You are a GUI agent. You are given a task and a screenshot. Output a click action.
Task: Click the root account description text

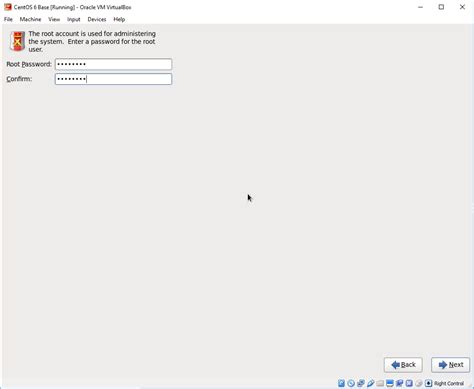click(92, 41)
